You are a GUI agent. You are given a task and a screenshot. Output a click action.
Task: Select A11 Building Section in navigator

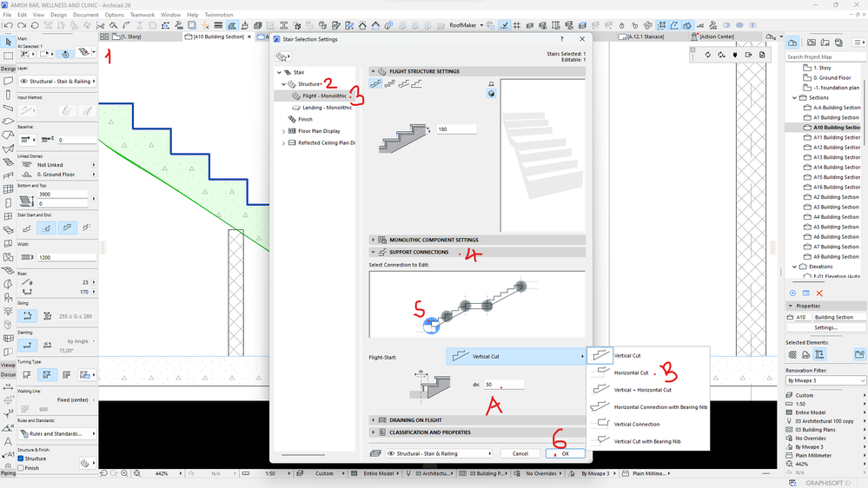pyautogui.click(x=837, y=137)
